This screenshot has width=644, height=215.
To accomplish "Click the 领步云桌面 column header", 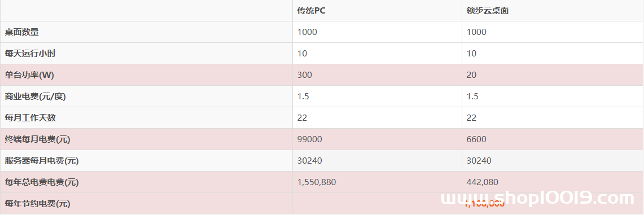I will click(x=488, y=11).
